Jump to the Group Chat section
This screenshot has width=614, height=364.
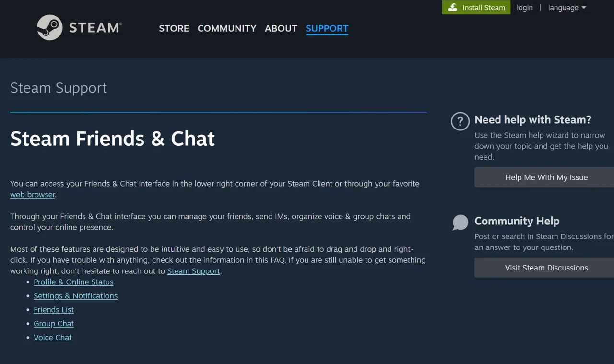(54, 324)
